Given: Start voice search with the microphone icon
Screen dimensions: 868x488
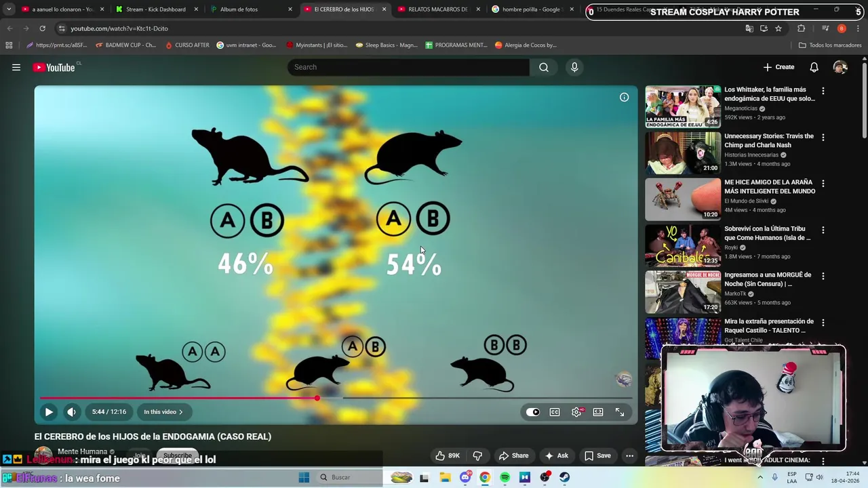Looking at the screenshot, I should coord(574,67).
